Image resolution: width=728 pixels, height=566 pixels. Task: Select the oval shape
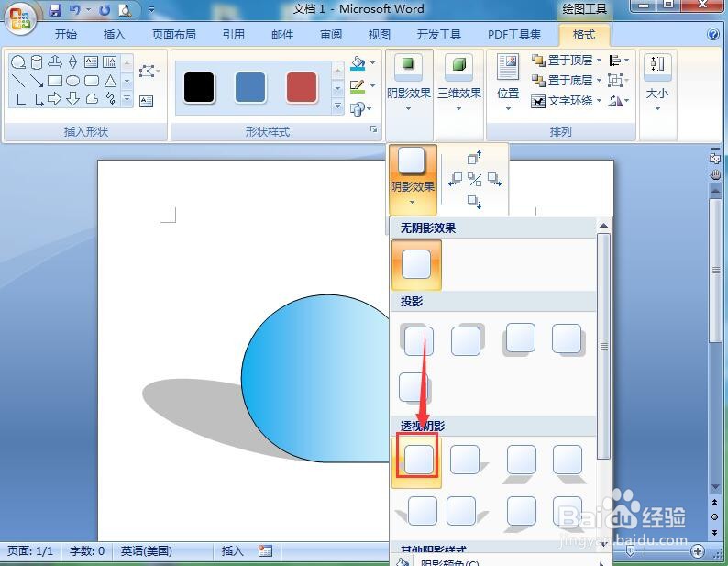pos(73,81)
